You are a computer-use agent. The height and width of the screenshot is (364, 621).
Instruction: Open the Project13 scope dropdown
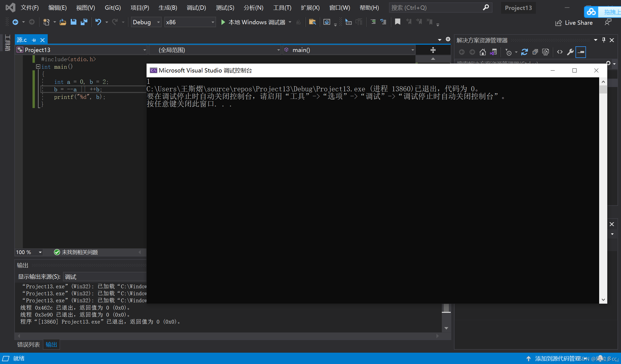click(81, 50)
